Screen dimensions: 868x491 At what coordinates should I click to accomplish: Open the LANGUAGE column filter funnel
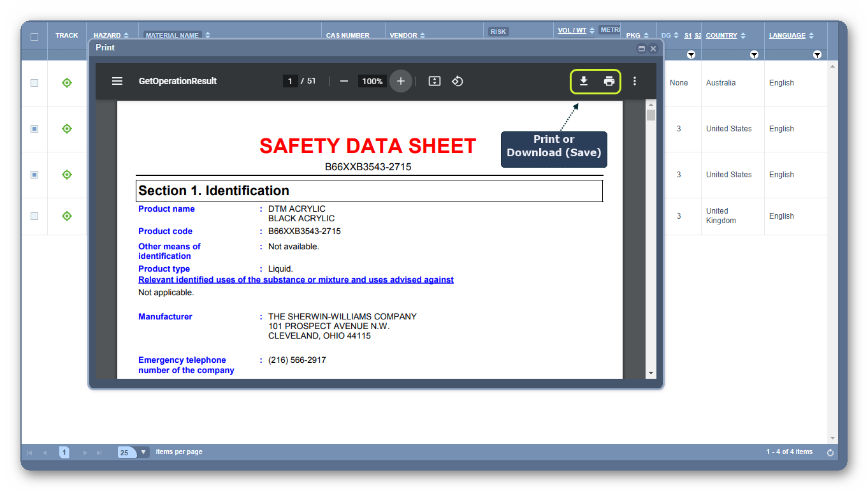point(817,54)
